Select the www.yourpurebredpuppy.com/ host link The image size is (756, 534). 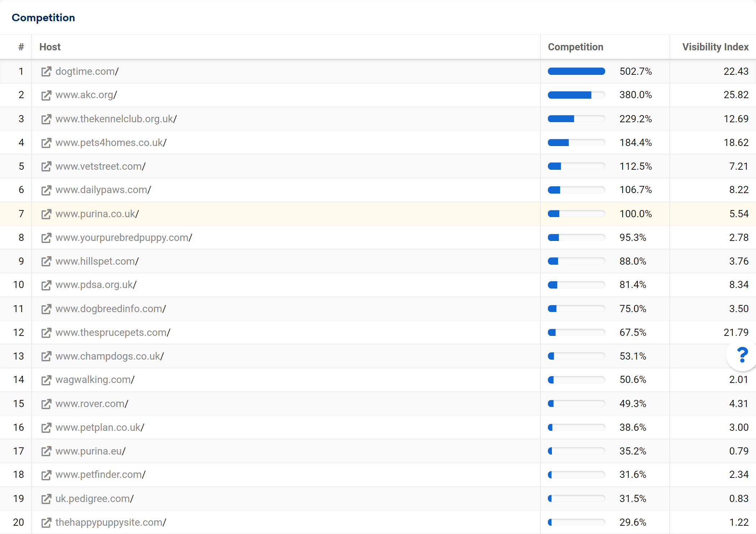click(x=124, y=237)
